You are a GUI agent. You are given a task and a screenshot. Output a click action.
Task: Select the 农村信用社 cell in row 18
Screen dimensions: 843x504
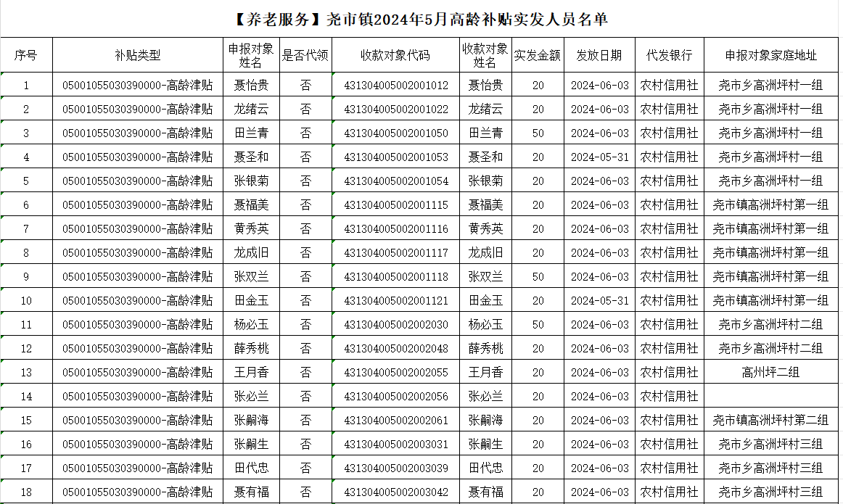(x=668, y=492)
